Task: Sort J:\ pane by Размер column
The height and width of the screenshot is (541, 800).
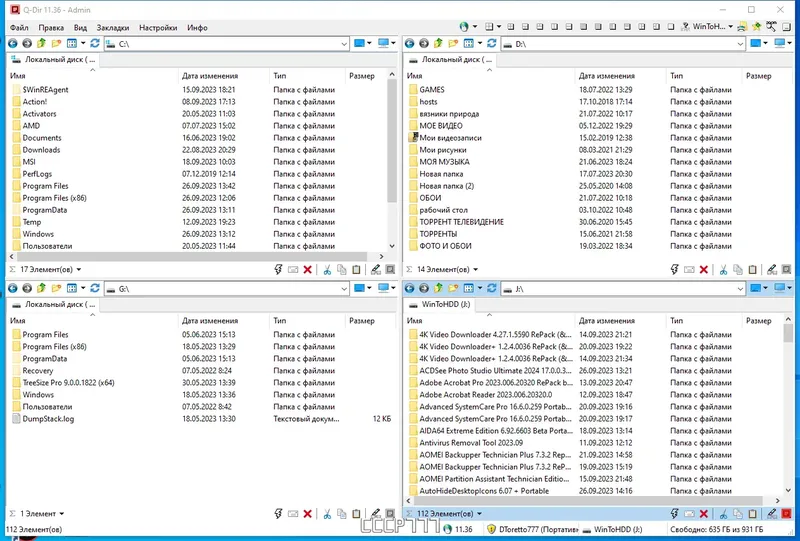Action: [758, 321]
